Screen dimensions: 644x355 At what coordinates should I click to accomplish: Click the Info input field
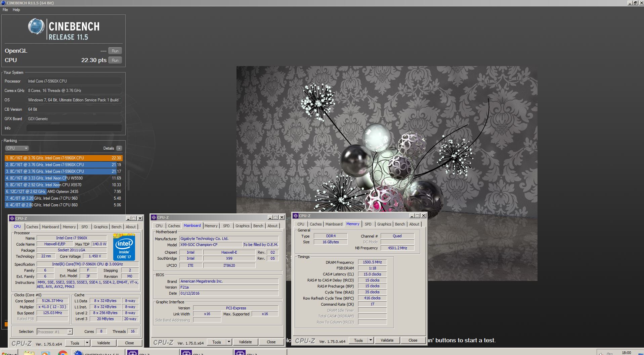click(74, 128)
